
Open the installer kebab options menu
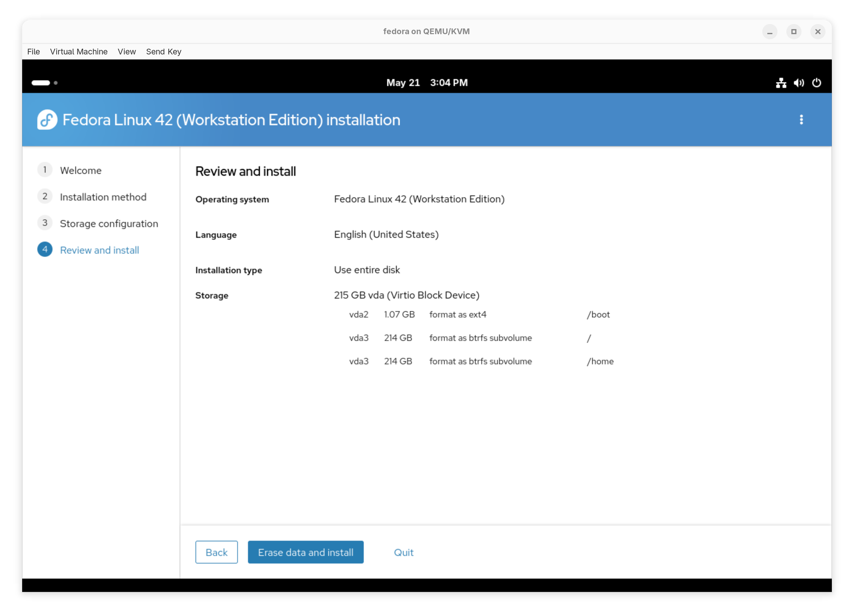[801, 120]
